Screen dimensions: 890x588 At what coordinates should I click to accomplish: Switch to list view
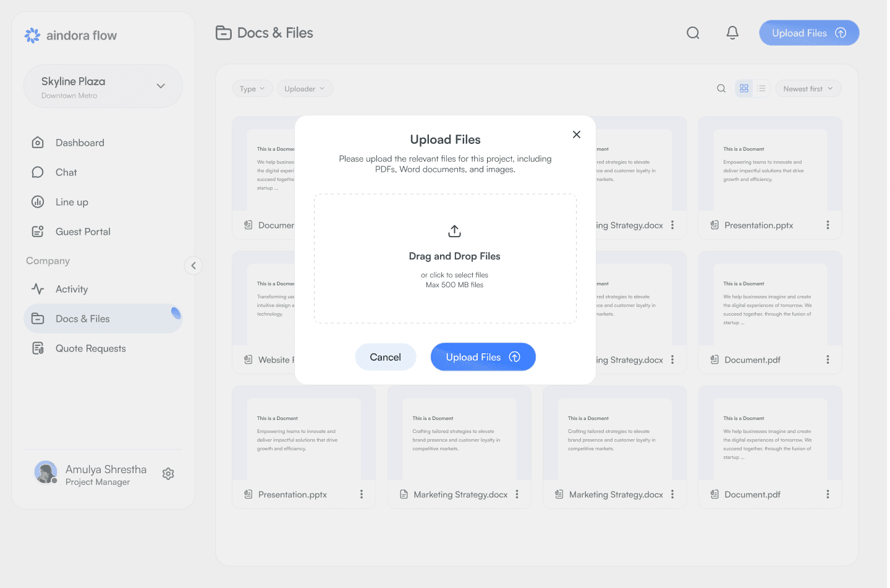coord(761,89)
